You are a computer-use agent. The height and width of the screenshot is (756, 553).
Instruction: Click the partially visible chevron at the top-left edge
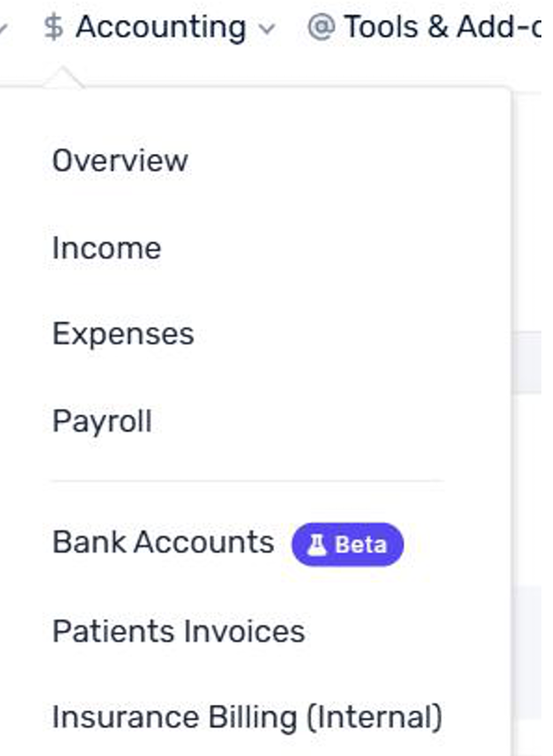2,29
